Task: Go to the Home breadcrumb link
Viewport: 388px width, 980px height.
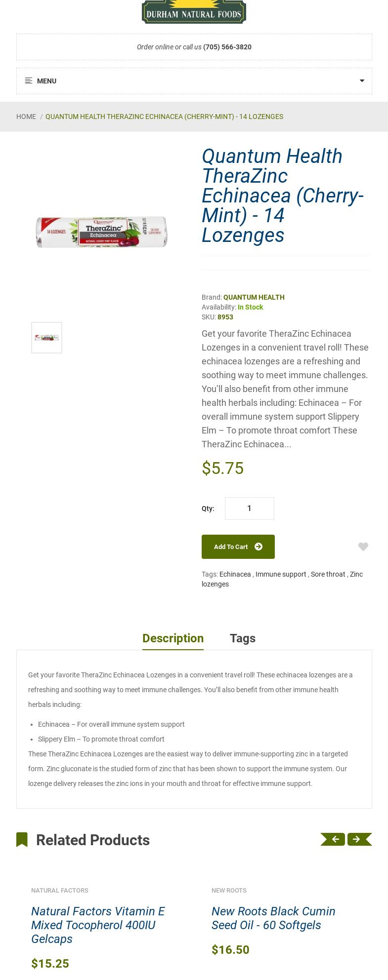Action: tap(26, 117)
